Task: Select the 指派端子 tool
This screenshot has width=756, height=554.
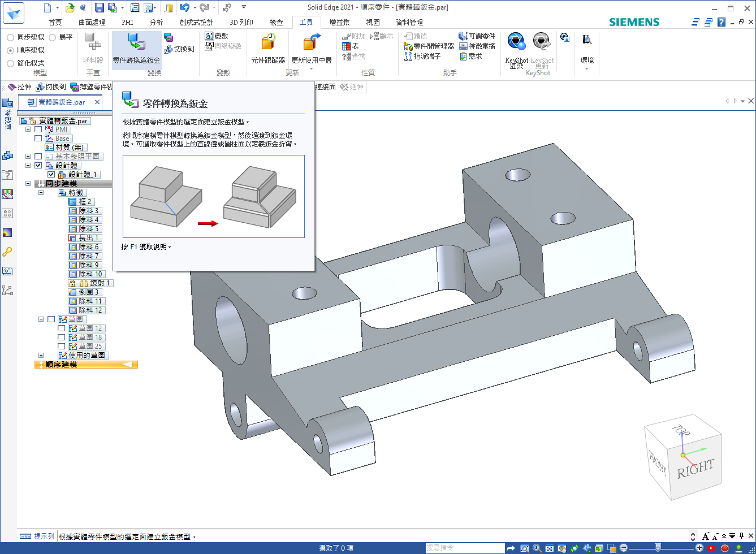Action: (x=422, y=57)
